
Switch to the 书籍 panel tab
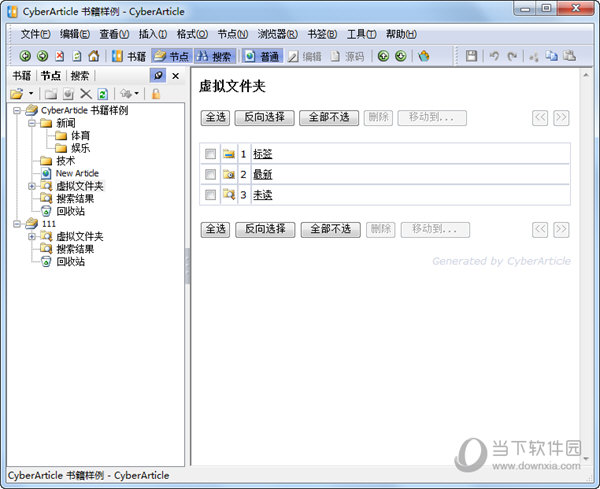tap(22, 76)
